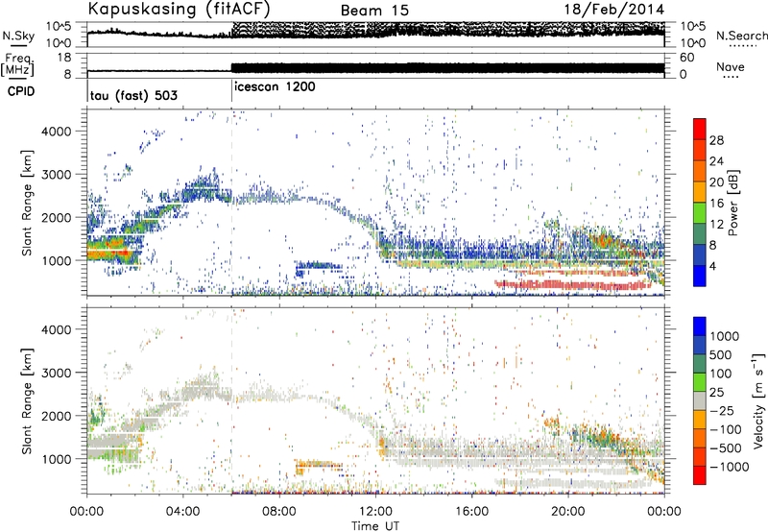The width and height of the screenshot is (768, 532).
Task: Click the '500' velocity colorbar value
Action: 721,355
